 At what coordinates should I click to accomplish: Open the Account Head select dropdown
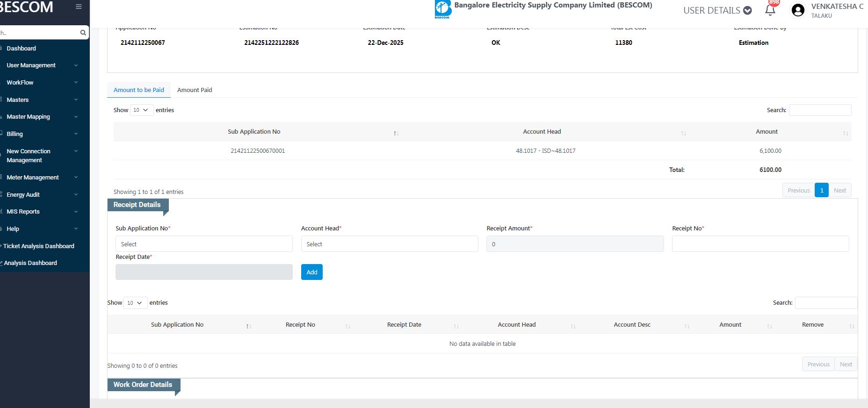[x=389, y=244]
